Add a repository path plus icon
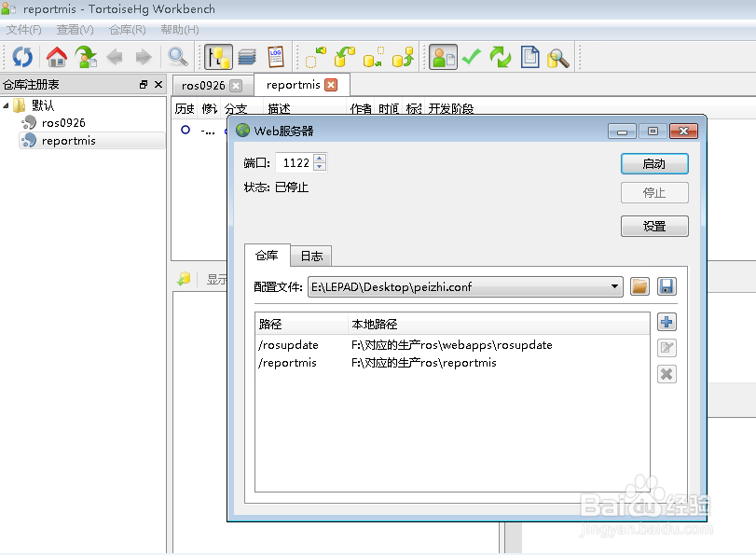This screenshot has height=555, width=756. pos(667,322)
